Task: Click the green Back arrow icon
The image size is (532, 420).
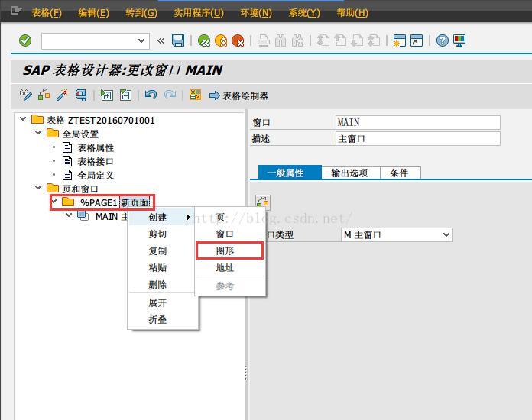Action: (204, 40)
